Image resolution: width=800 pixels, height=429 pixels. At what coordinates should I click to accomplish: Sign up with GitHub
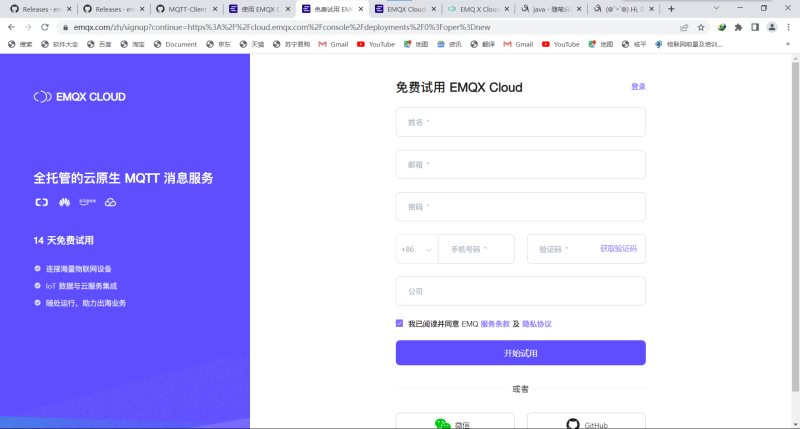pos(586,421)
